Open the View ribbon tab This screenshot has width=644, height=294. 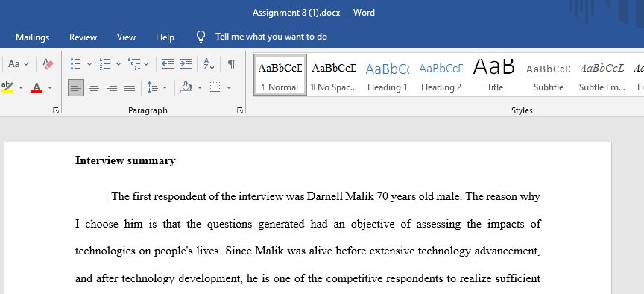126,37
